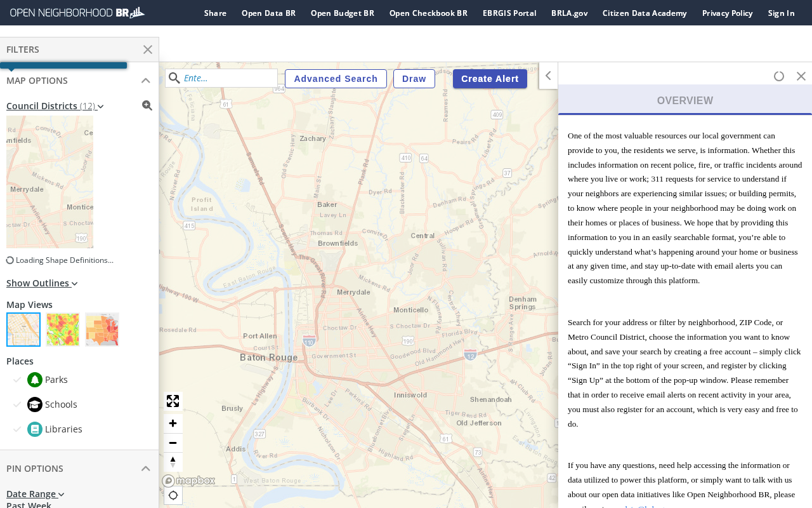Toggle fullscreen map view icon
The image size is (812, 508).
[x=173, y=401]
